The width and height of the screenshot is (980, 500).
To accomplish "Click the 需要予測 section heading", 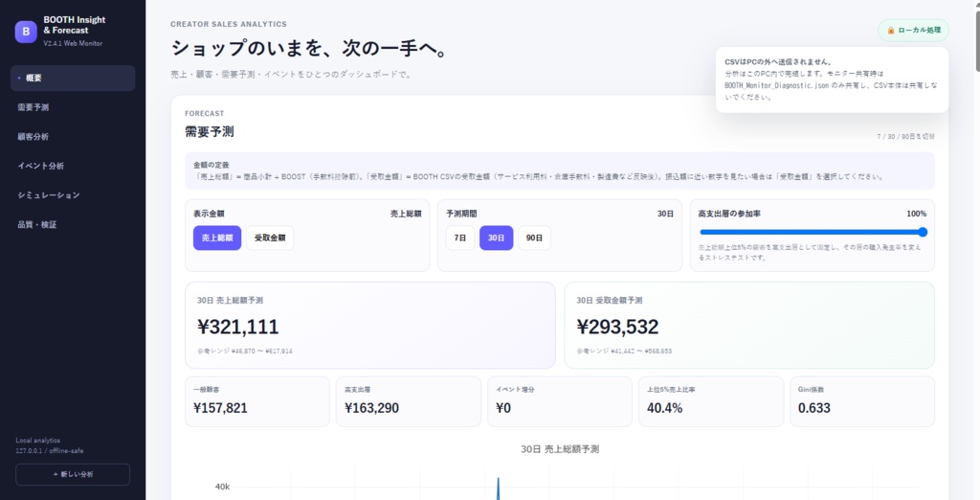I will [x=210, y=132].
